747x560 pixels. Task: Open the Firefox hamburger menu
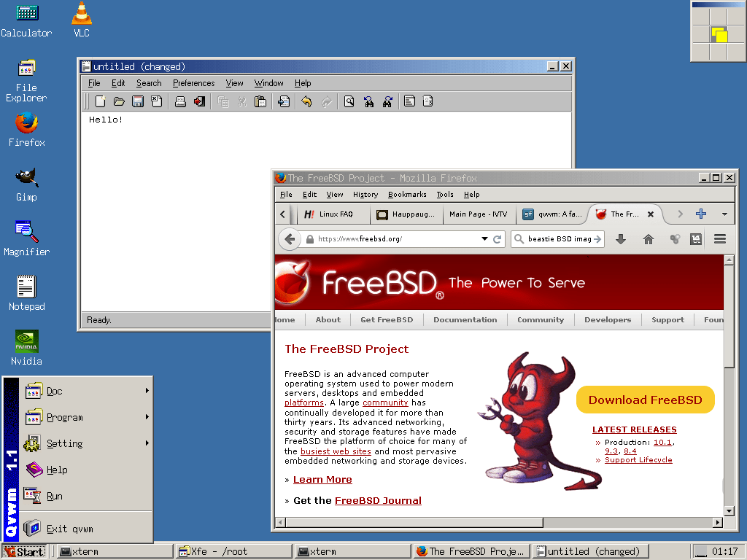tap(720, 239)
